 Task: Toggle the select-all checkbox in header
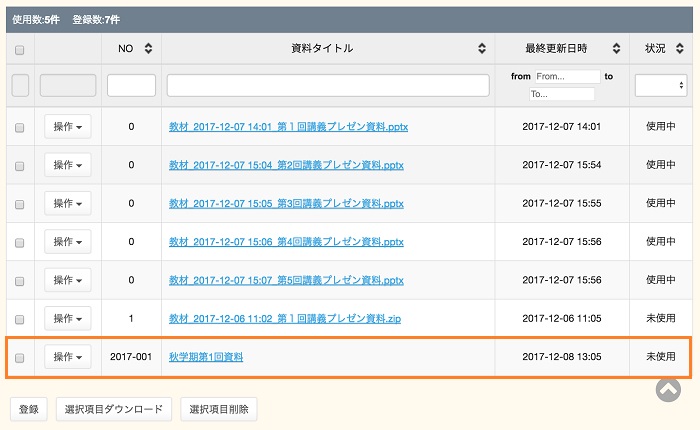(19, 49)
